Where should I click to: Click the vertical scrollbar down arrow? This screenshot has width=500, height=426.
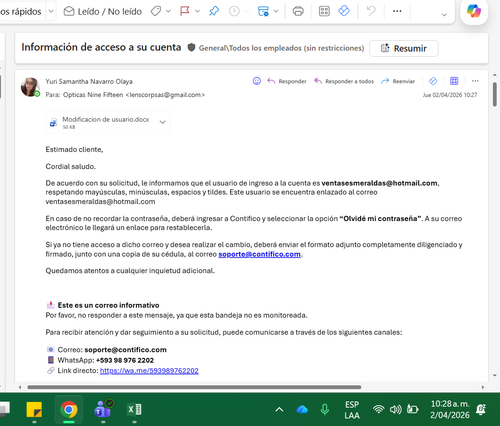[495, 375]
